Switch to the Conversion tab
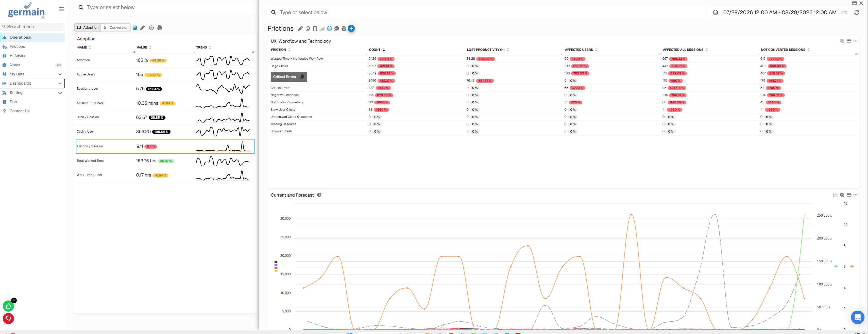 (116, 28)
